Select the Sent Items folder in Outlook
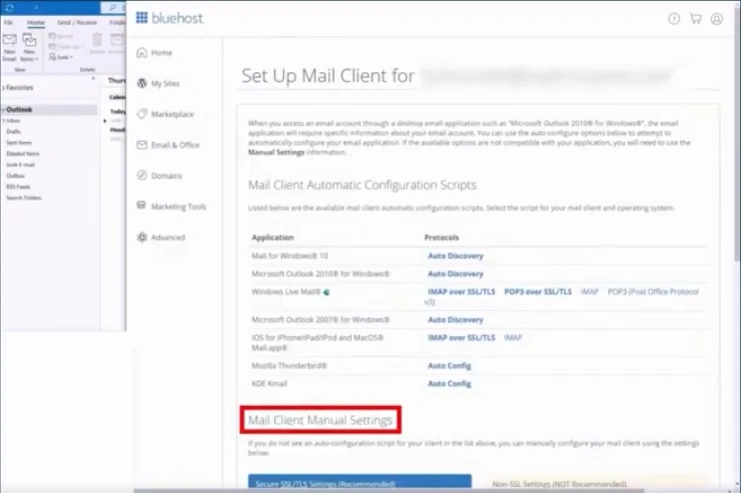This screenshot has width=741, height=493. (x=19, y=143)
